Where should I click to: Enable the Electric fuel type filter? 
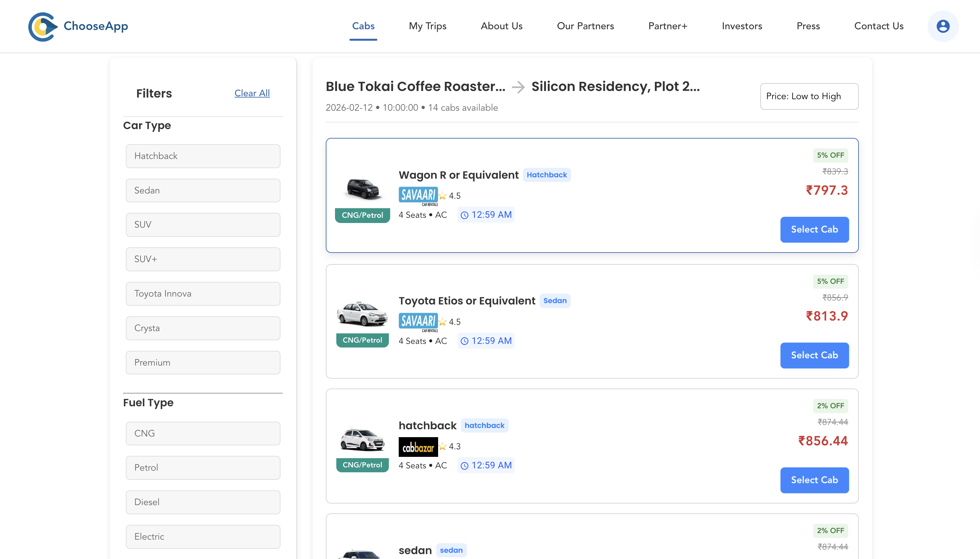[x=203, y=536]
